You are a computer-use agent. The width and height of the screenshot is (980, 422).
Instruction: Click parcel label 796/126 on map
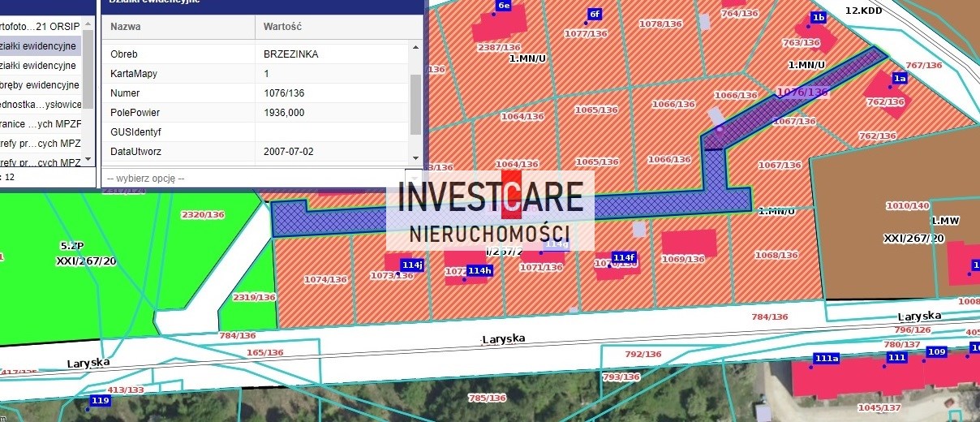[x=913, y=329]
